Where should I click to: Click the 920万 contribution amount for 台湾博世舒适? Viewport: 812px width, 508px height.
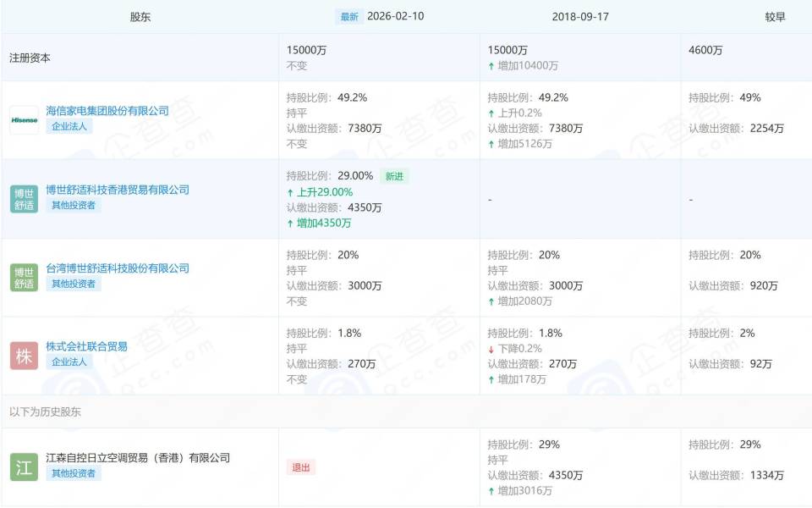pos(764,285)
